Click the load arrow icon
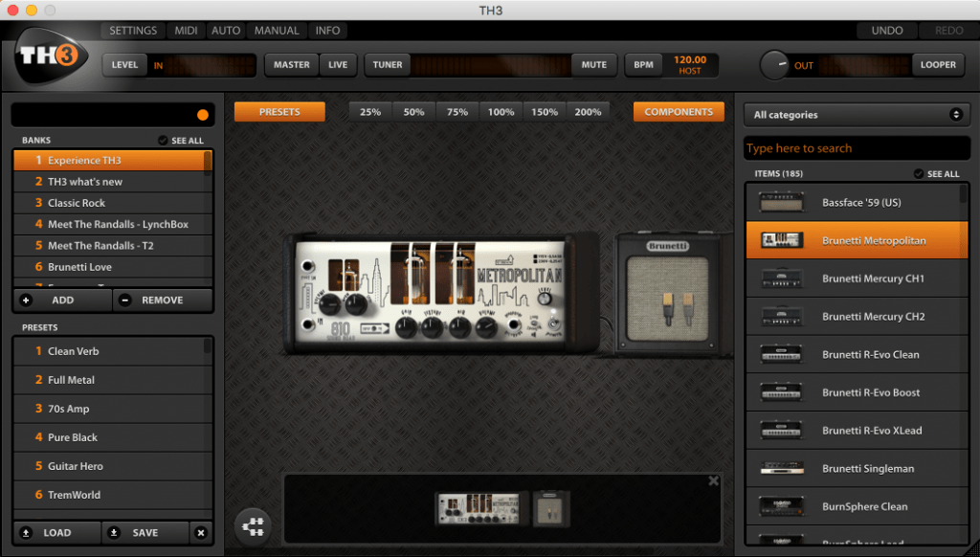This screenshot has width=980, height=557. [x=26, y=533]
